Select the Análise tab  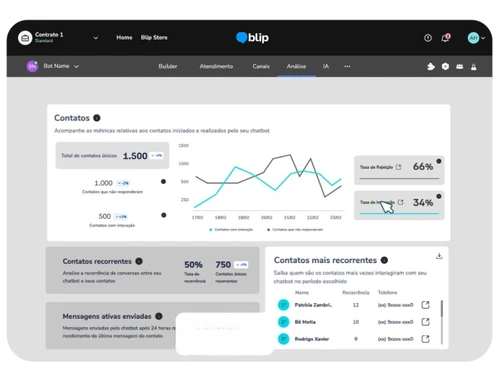(296, 66)
